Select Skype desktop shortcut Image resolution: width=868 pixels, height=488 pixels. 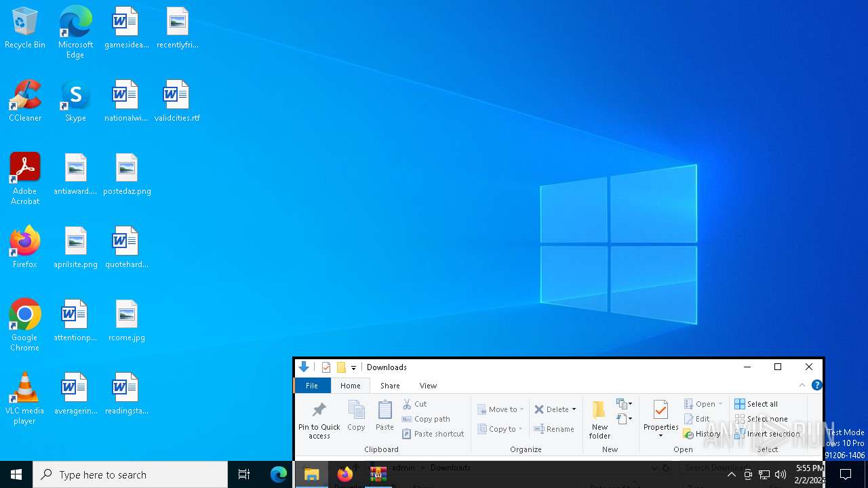pyautogui.click(x=75, y=101)
